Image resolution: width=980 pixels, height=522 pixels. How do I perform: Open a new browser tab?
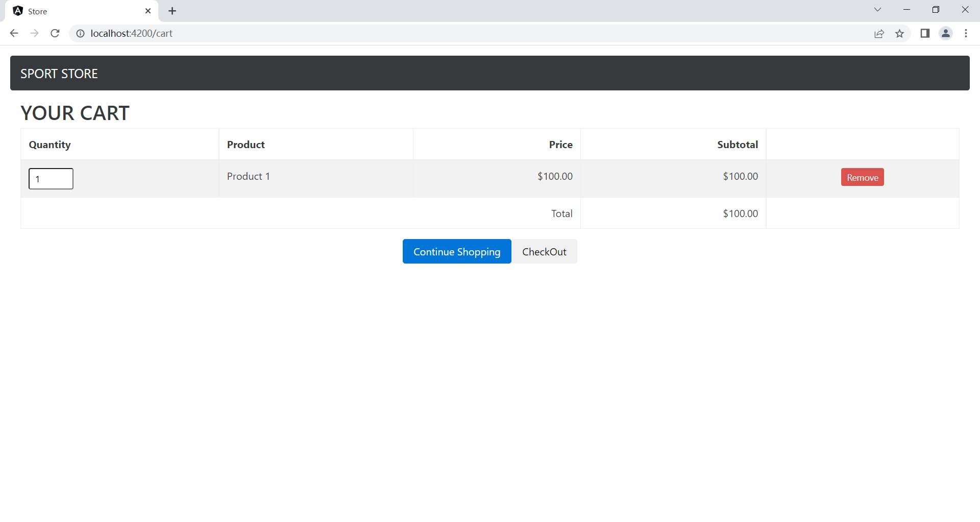173,11
